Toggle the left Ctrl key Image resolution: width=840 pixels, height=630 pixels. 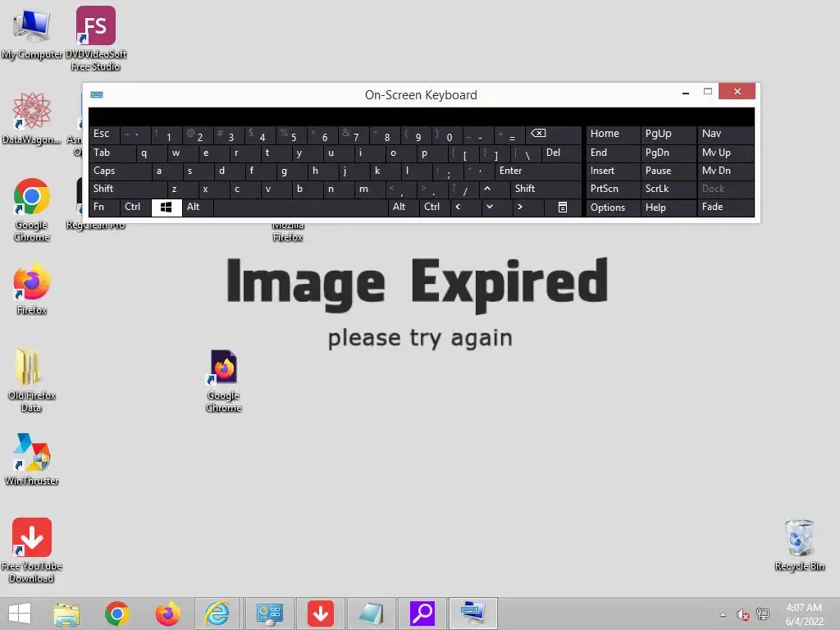[135, 207]
